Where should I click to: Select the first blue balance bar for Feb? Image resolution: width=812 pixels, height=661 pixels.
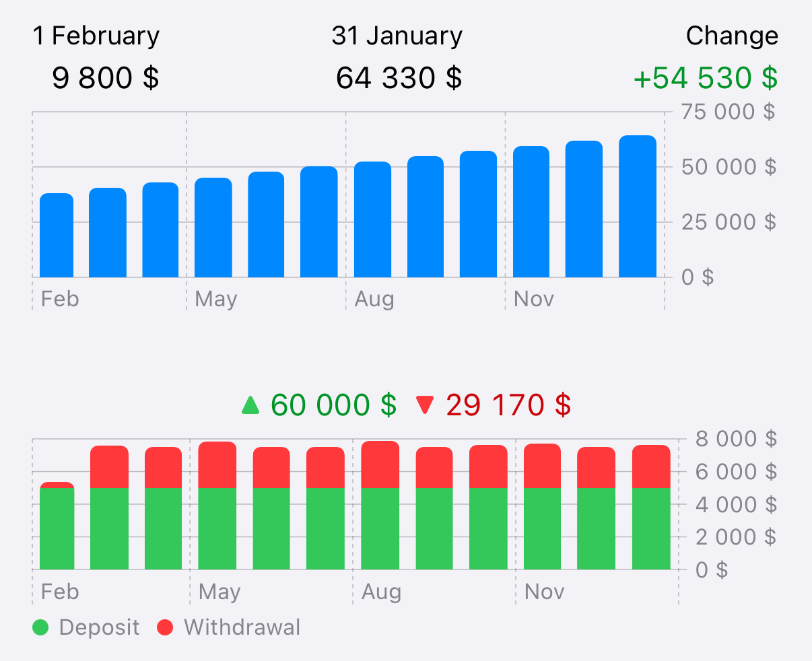coord(57,236)
